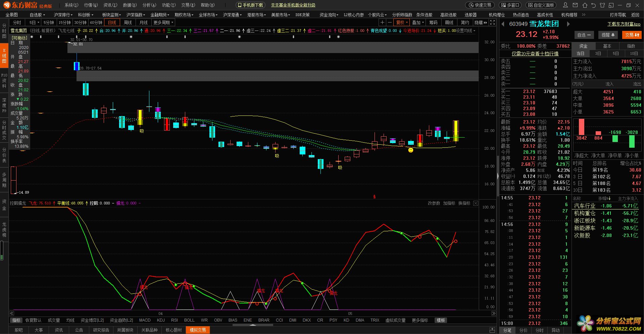Switch to the 模拟交易 bottom tab
This screenshot has width=644, height=334.
point(198,330)
